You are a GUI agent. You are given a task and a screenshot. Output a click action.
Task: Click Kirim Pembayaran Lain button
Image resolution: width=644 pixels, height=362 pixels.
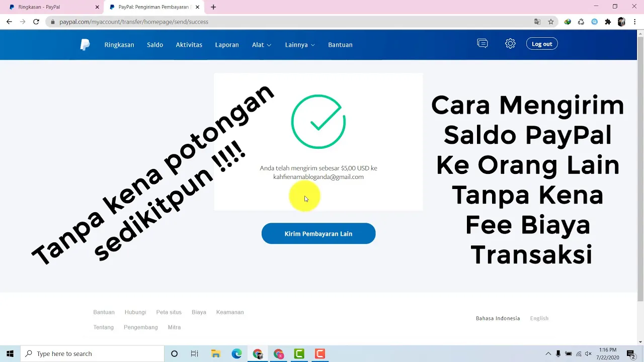318,234
